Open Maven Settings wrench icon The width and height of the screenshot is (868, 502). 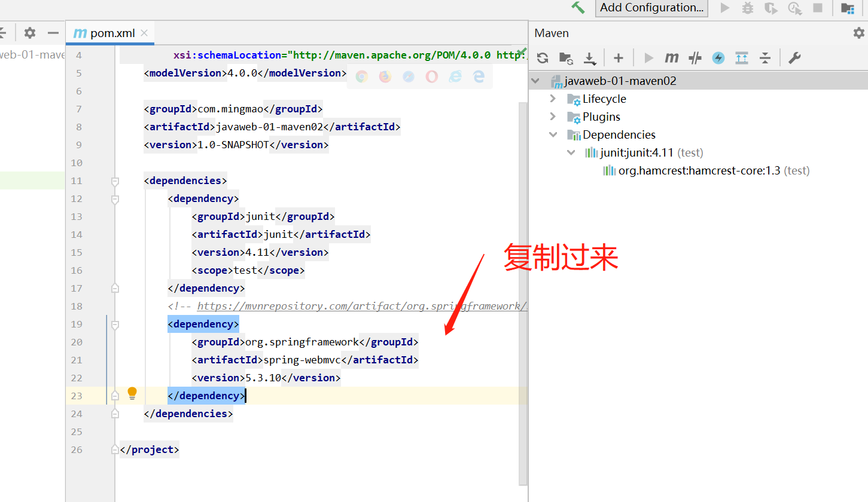pos(794,58)
